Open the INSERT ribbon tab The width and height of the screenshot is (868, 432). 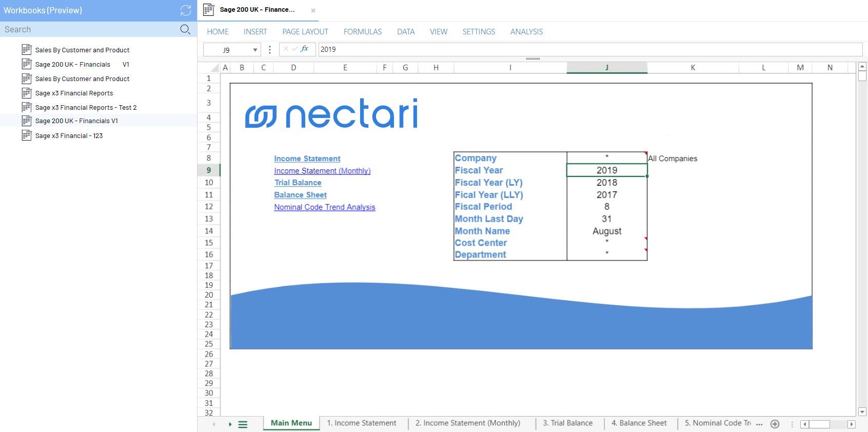point(255,32)
